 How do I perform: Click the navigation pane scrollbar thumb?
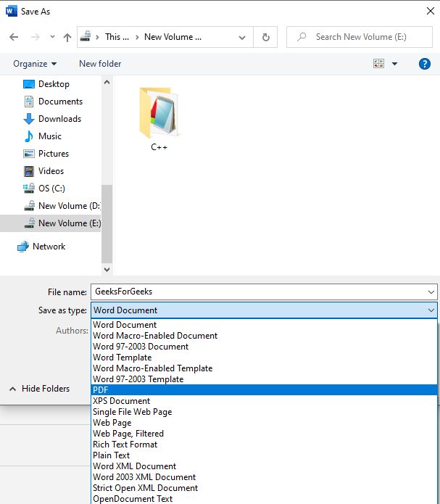pos(107,224)
